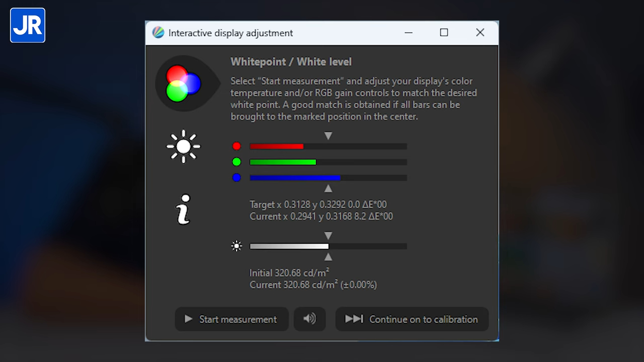Screen dimensions: 644x362
Task: Maximize the Interactive display adjustment window
Action: pos(444,33)
